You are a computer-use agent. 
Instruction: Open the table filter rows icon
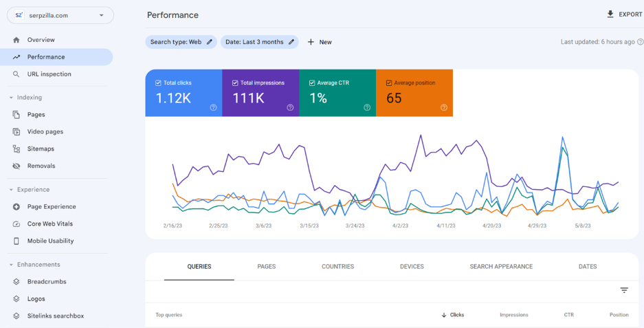coord(624,290)
